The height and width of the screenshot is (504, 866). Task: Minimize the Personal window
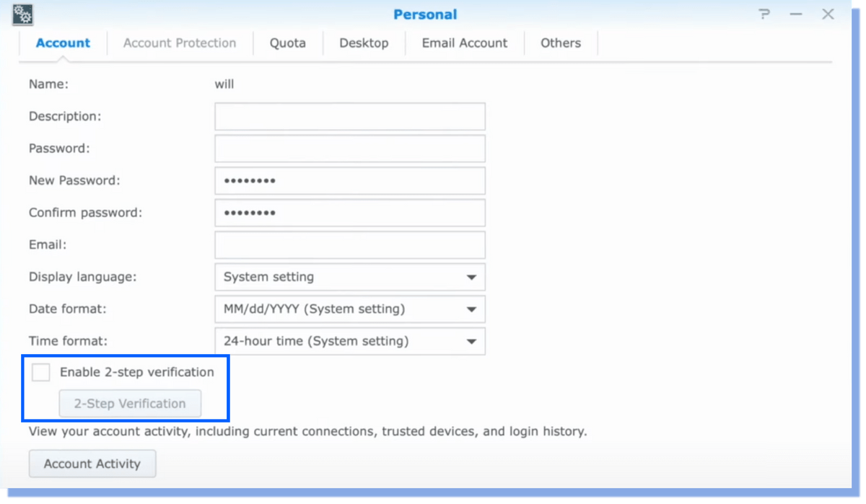796,14
